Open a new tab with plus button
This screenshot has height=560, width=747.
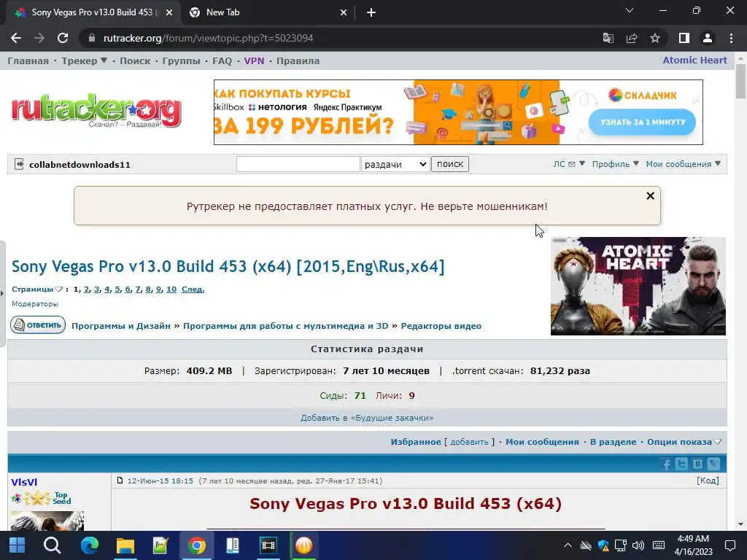pos(371,12)
